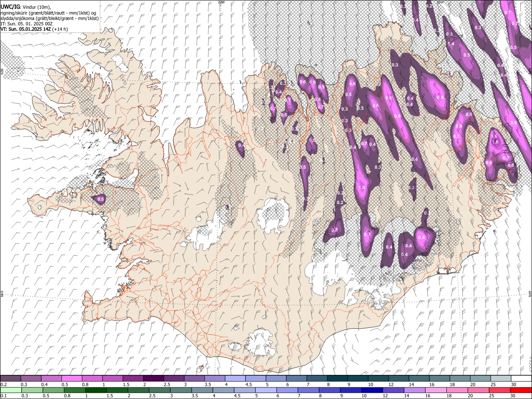
Task: Pick the grey-green rain-legend swatch at 2.5
Action: coord(160,390)
